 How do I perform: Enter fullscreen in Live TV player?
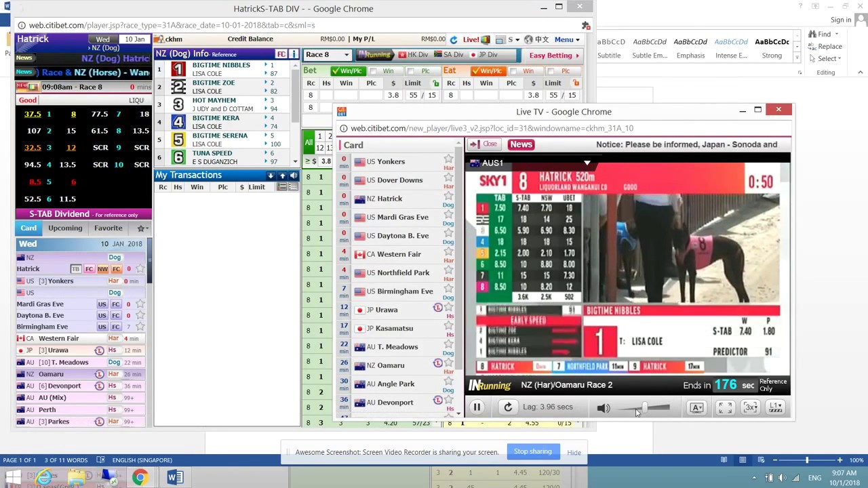pos(725,407)
